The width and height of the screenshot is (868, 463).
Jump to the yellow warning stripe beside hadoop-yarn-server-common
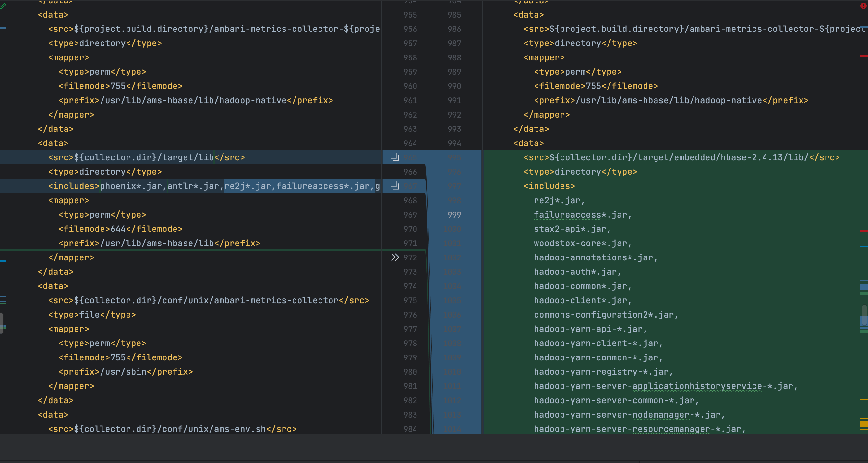click(863, 399)
